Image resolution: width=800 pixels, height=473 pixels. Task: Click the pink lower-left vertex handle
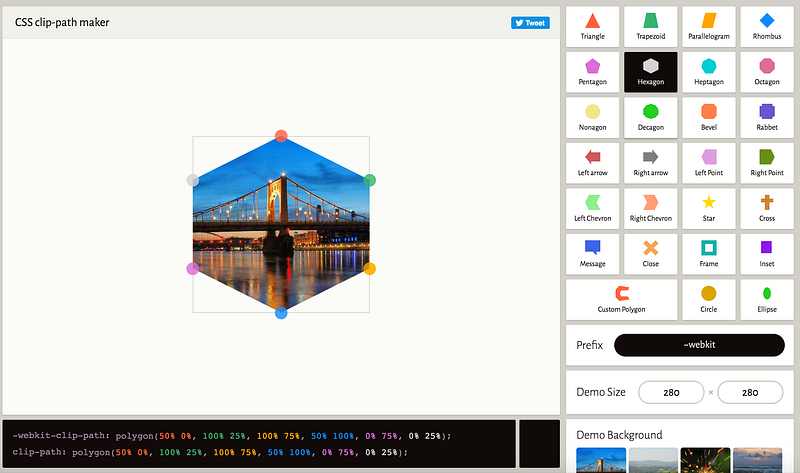[x=192, y=268]
